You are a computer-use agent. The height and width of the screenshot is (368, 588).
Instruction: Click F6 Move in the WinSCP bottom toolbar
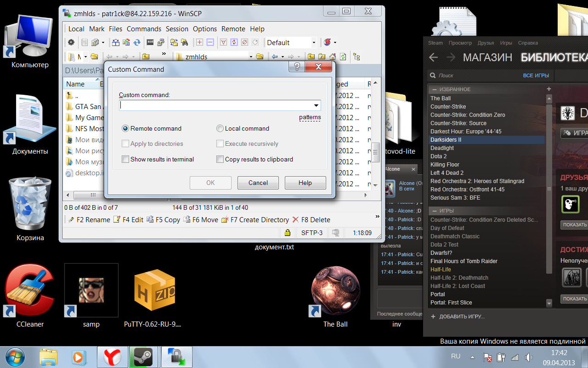[x=201, y=220]
